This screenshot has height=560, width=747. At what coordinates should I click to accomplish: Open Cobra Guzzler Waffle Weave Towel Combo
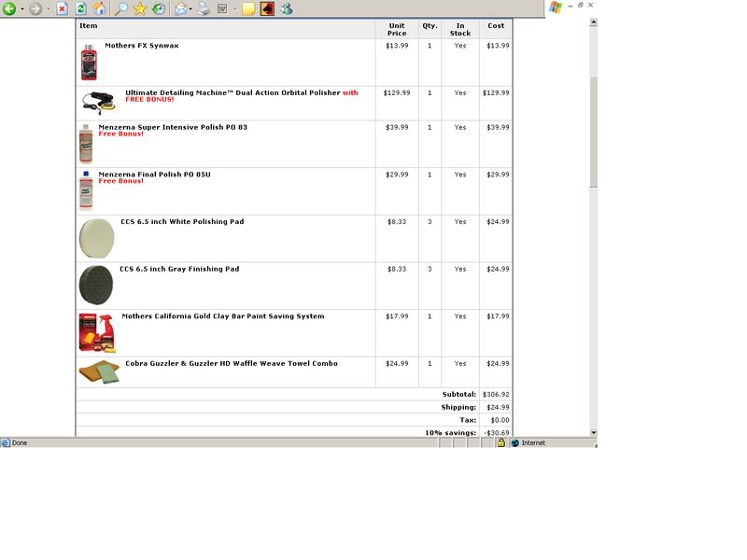pyautogui.click(x=232, y=363)
